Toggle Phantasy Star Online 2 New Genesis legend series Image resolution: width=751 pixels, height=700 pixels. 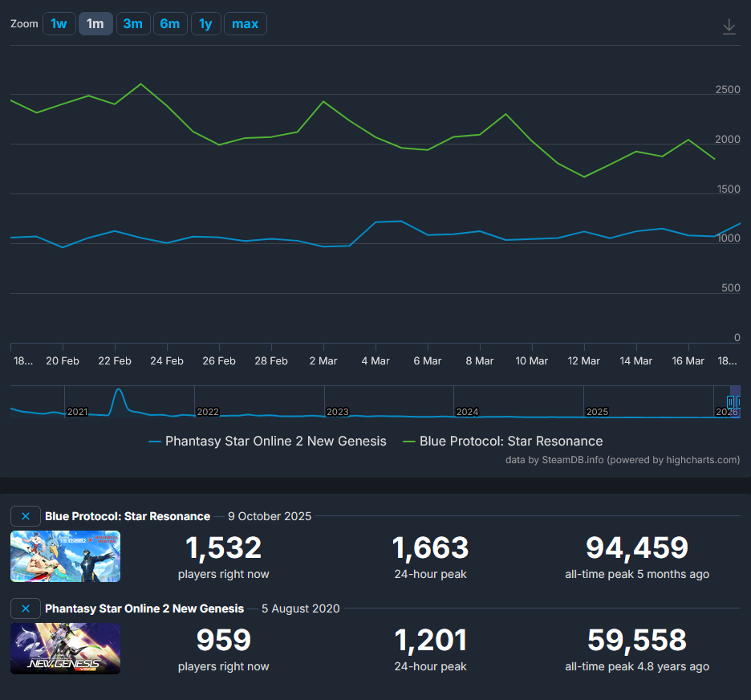coord(268,442)
